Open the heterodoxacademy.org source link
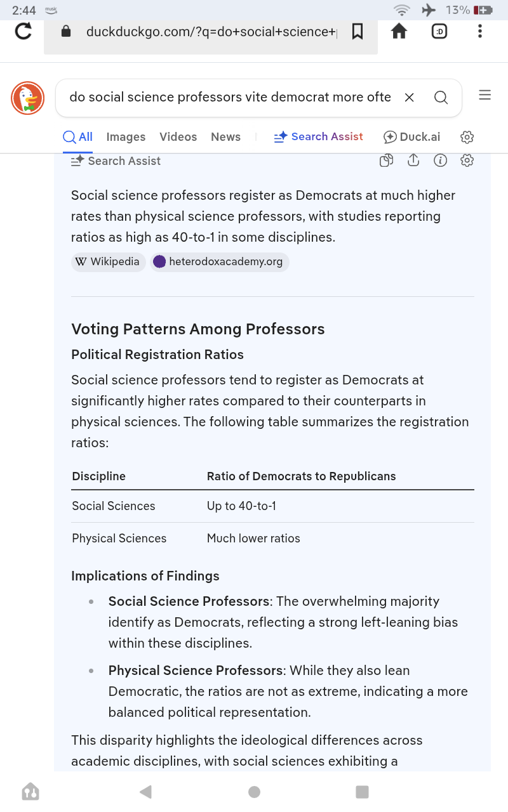Screen dimensions: 508x812 pyautogui.click(x=220, y=262)
